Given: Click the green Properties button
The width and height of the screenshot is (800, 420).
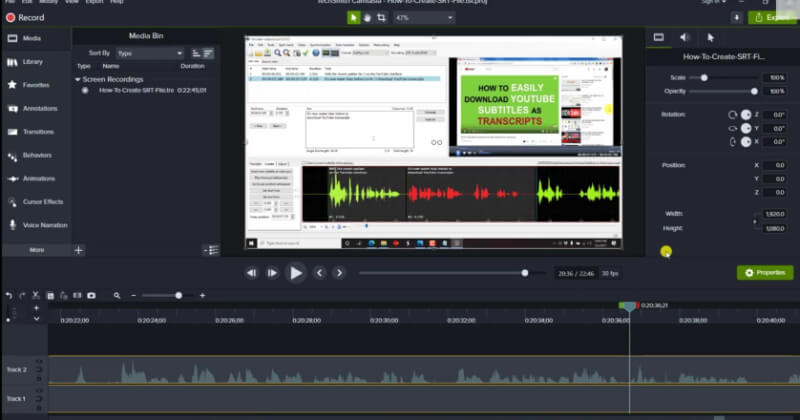Looking at the screenshot, I should [x=765, y=273].
